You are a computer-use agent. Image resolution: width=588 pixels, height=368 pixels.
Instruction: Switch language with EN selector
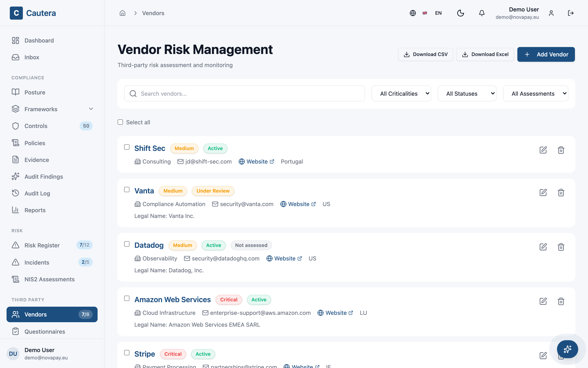point(438,13)
